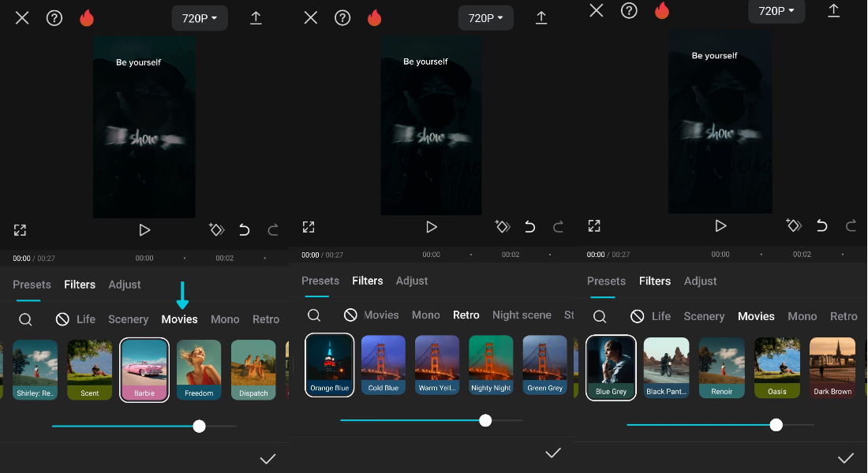Confirm filter with checkmark in right screen
Screen dimensions: 868x473
pos(845,458)
